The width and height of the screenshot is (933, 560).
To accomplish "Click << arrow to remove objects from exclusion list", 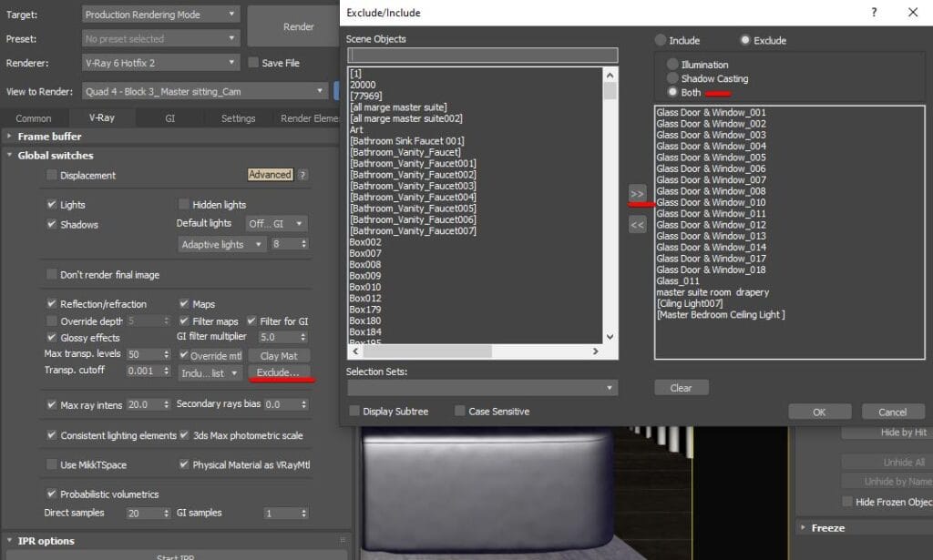I will coord(636,222).
